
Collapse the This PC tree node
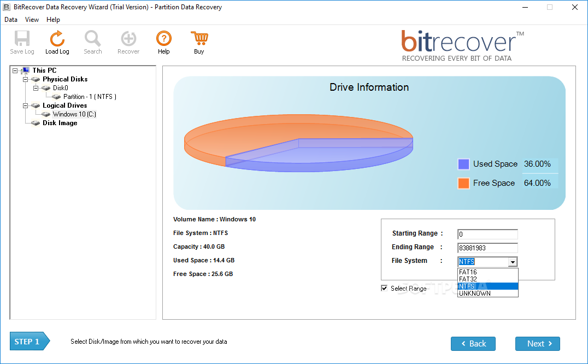(15, 71)
